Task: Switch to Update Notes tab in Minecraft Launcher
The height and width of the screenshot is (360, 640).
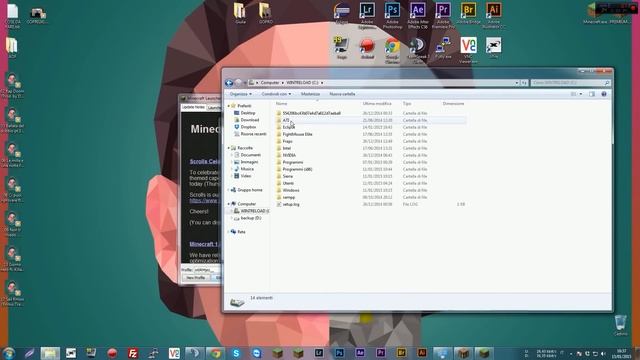Action: pos(193,107)
